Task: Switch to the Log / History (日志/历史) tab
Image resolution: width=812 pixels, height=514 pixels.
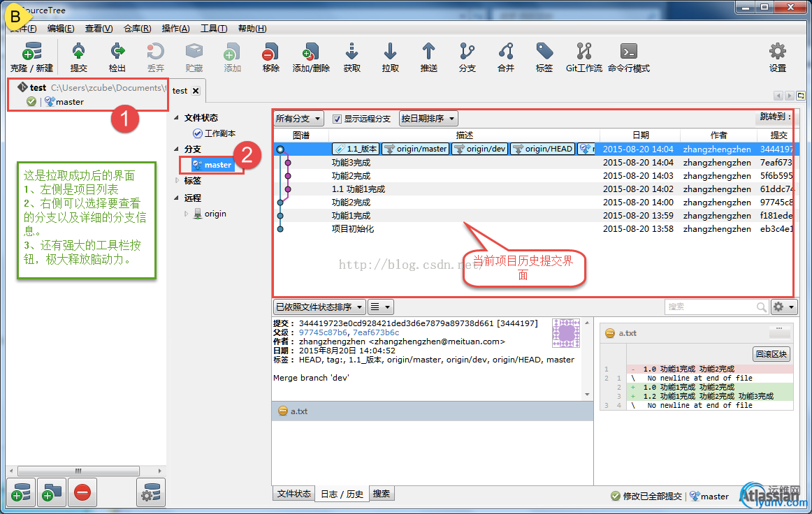Action: click(x=342, y=494)
